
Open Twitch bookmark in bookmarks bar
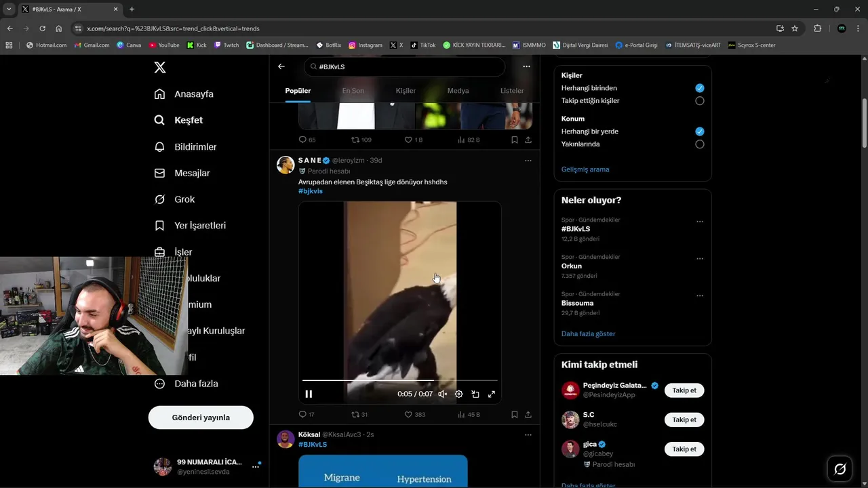226,45
